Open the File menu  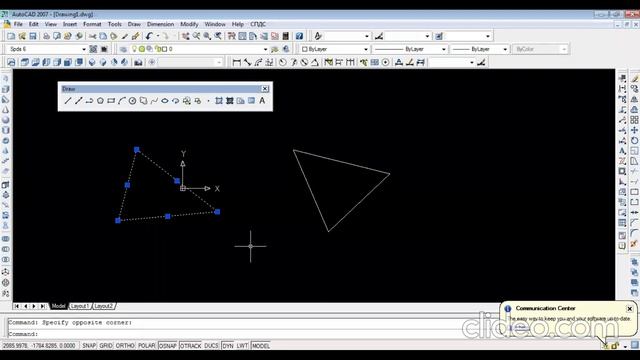tap(18, 24)
